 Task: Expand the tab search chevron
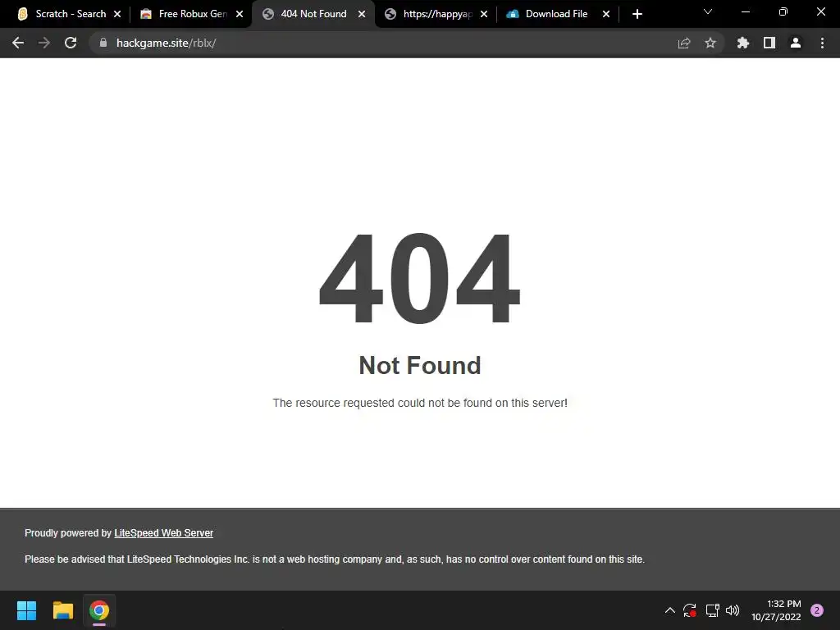coord(708,11)
